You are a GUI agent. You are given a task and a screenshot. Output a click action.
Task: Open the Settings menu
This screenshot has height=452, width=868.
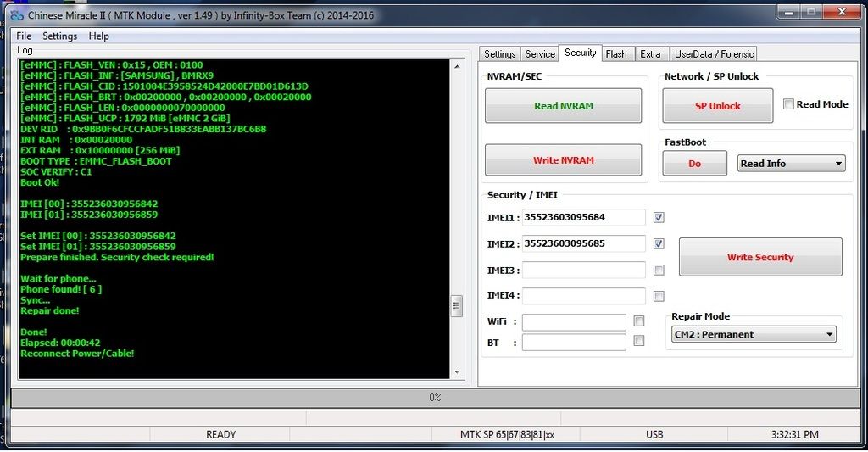pos(59,36)
